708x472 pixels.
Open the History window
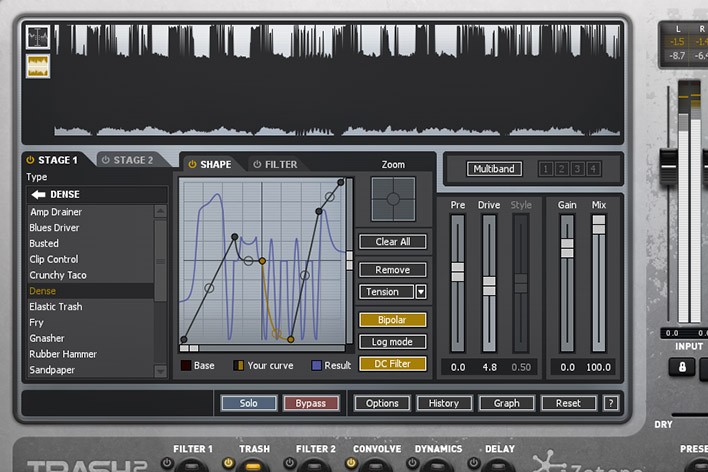point(444,403)
